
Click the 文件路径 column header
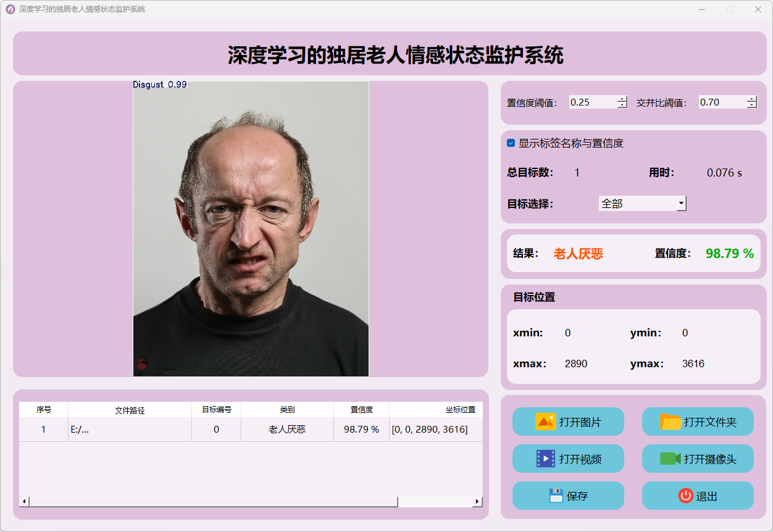pos(130,410)
